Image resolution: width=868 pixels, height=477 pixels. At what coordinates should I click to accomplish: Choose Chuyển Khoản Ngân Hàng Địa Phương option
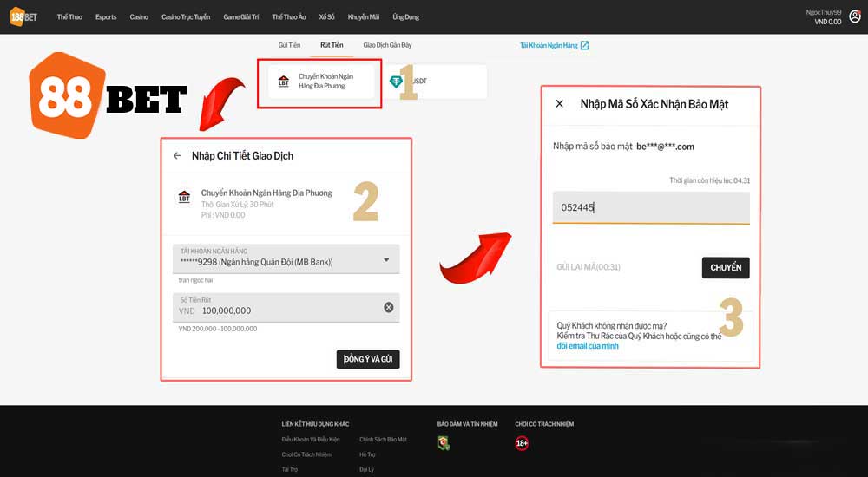[321, 82]
